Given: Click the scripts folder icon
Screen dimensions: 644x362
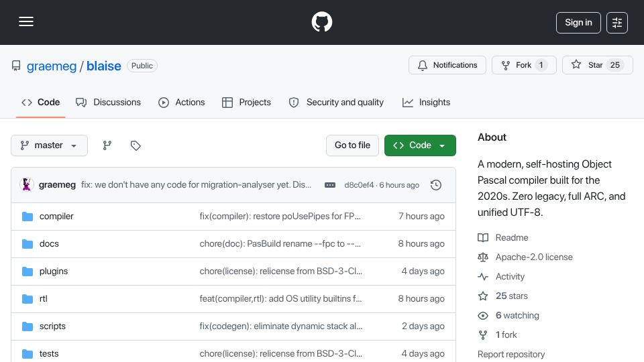Looking at the screenshot, I should (x=27, y=326).
